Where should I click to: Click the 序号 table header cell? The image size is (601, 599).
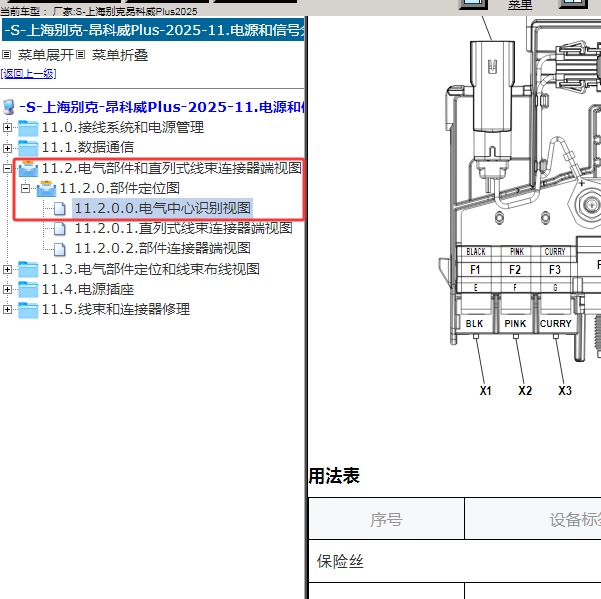click(x=386, y=519)
